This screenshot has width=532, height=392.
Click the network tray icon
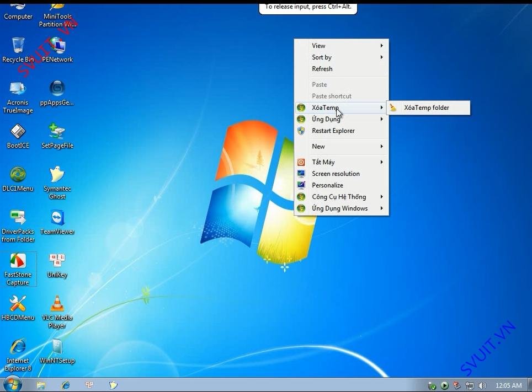pyautogui.click(x=470, y=385)
